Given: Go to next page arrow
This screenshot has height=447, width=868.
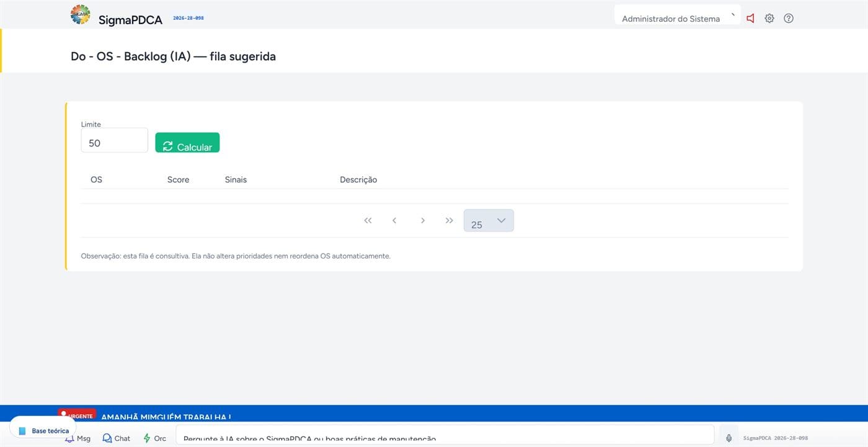Looking at the screenshot, I should (422, 221).
